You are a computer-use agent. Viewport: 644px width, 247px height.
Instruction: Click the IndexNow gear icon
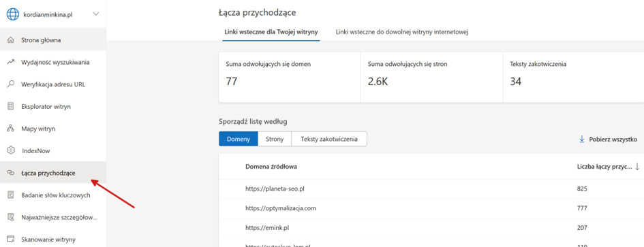pyautogui.click(x=11, y=150)
